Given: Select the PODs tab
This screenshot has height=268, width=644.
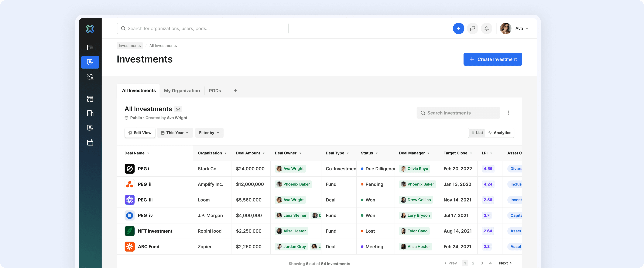Looking at the screenshot, I should tap(215, 91).
